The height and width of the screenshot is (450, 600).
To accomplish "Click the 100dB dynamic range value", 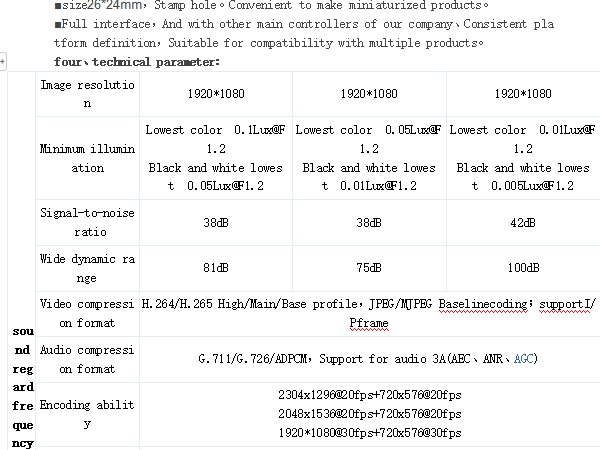I will [522, 269].
